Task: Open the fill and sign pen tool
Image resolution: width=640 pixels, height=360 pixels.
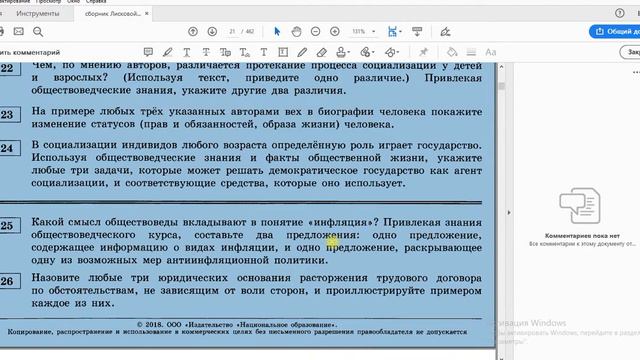Action: 445,31
